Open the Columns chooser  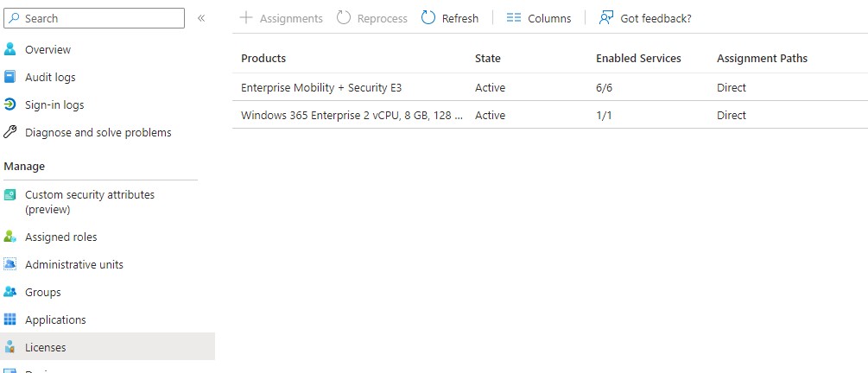pos(539,18)
